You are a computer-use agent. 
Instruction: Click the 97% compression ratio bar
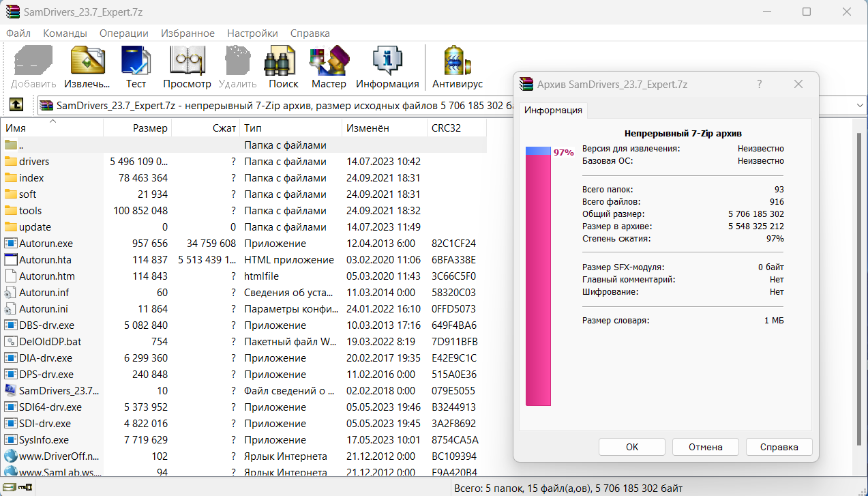pyautogui.click(x=537, y=280)
